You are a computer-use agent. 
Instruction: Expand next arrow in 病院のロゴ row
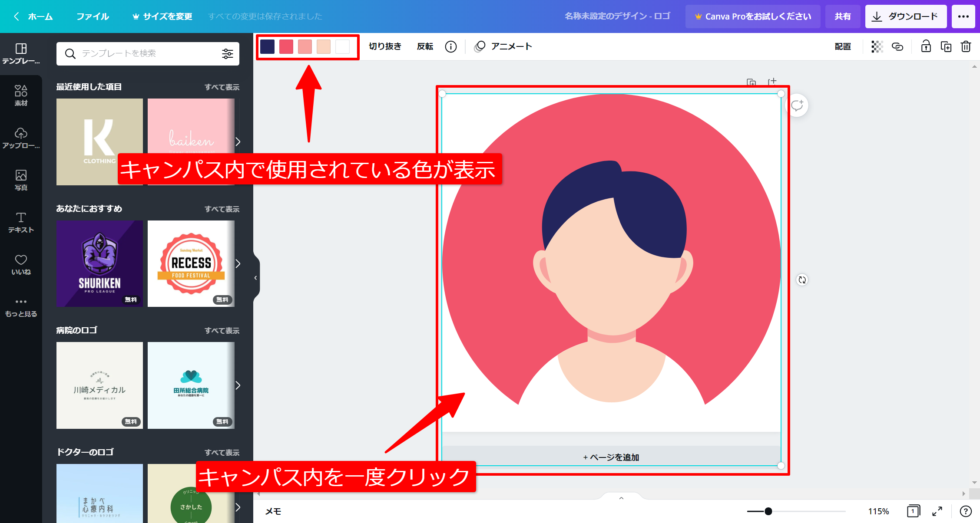tap(238, 385)
